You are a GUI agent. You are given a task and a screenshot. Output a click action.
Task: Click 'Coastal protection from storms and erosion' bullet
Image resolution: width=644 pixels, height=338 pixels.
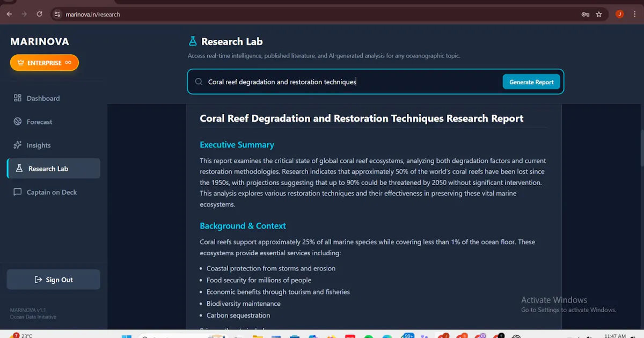coord(271,268)
